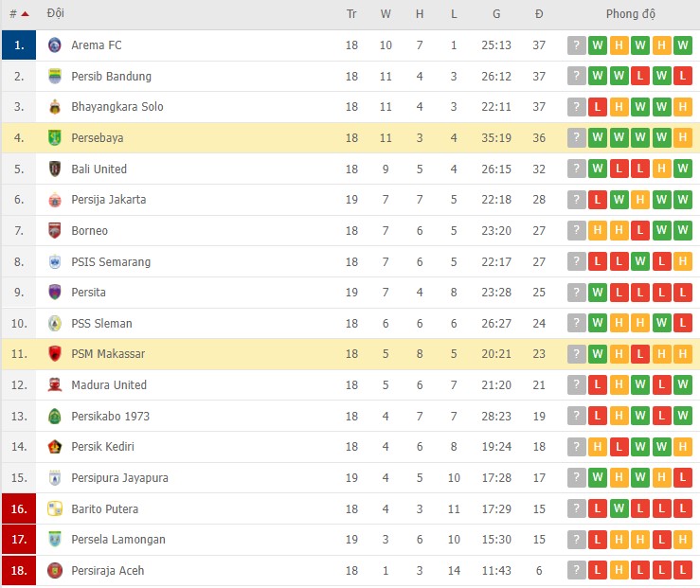Click the G goals column header
This screenshot has width=700, height=588.
tap(496, 14)
